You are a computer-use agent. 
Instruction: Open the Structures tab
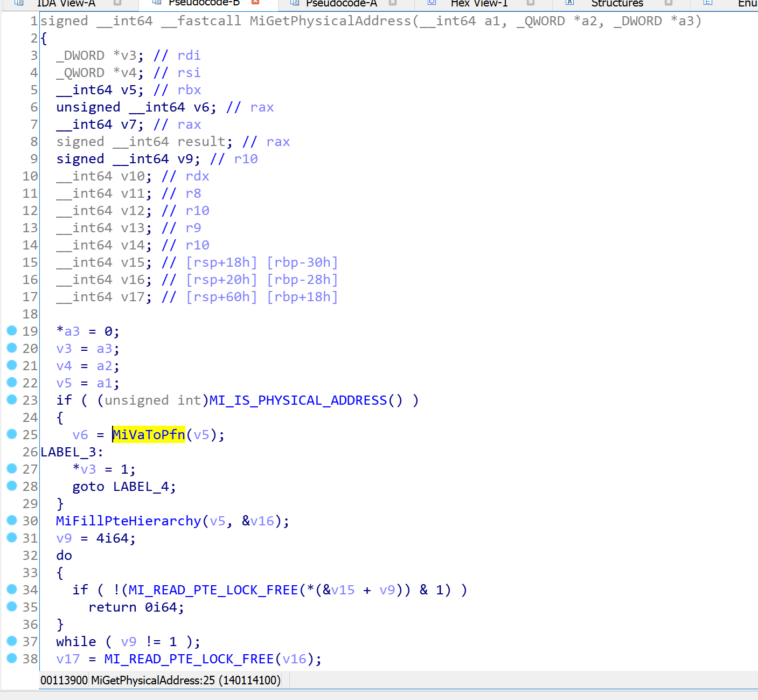point(617,3)
